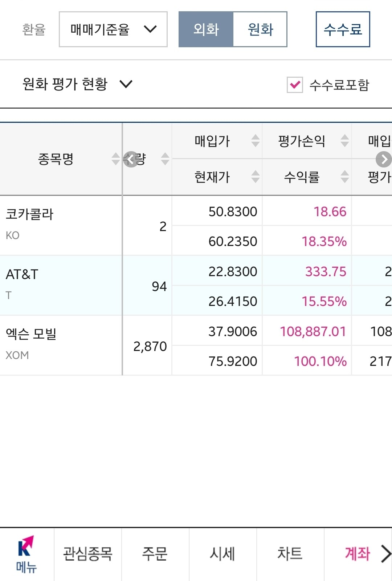Uncheck the 수수료포함 checkbox
The width and height of the screenshot is (392, 581).
(295, 85)
